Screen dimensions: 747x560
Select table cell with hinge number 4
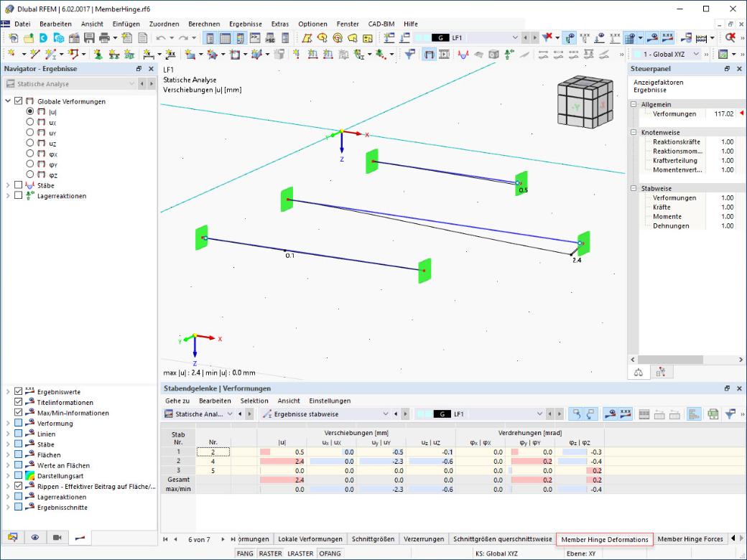pyautogui.click(x=213, y=462)
